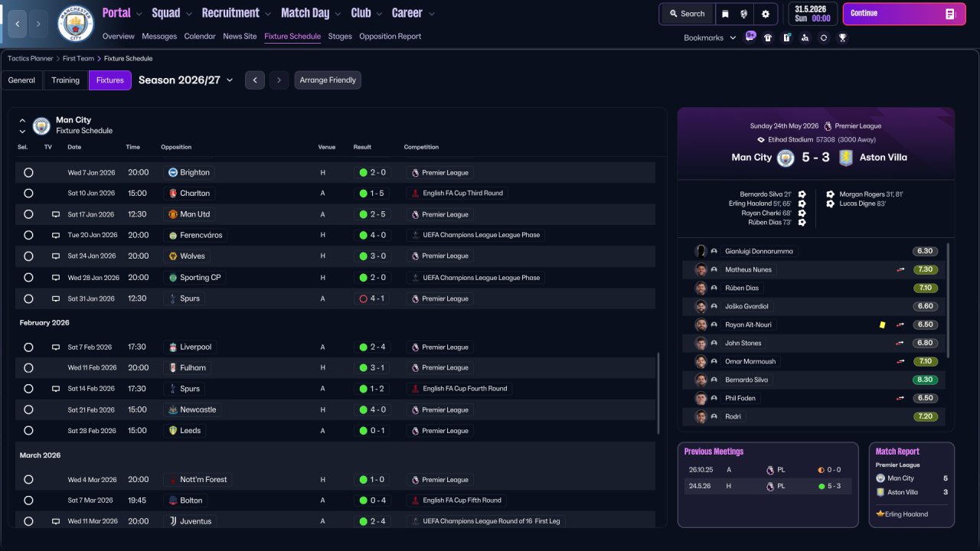This screenshot has width=980, height=551.
Task: Switch to the Training tab
Action: pyautogui.click(x=66, y=80)
